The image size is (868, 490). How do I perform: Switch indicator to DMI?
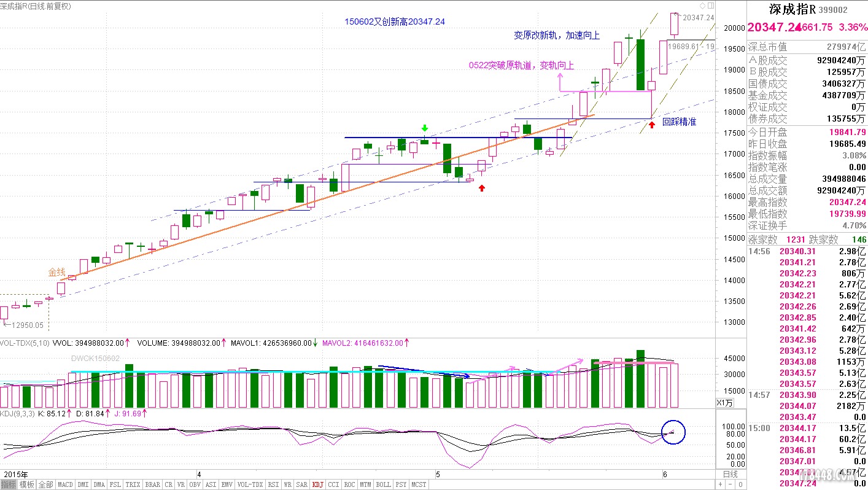[83, 484]
